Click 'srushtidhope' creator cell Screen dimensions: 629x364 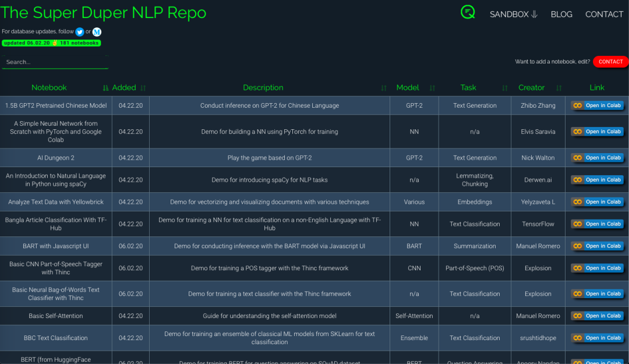(538, 338)
